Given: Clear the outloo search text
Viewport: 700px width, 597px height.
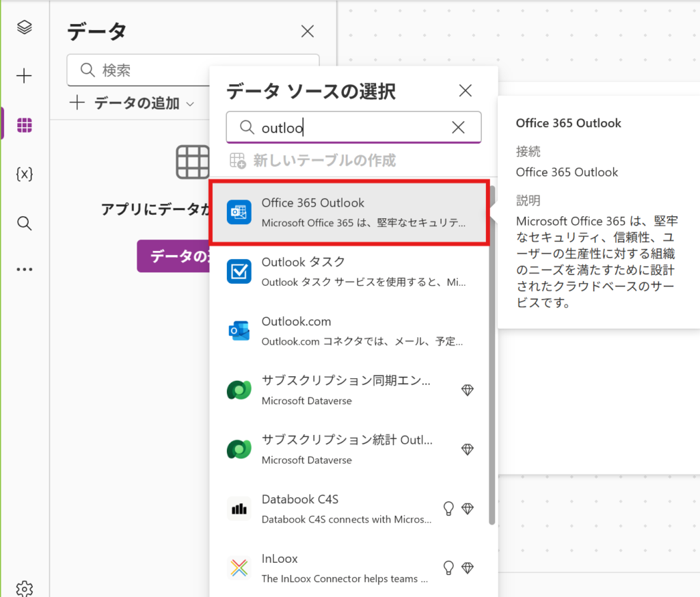Looking at the screenshot, I should 458,128.
